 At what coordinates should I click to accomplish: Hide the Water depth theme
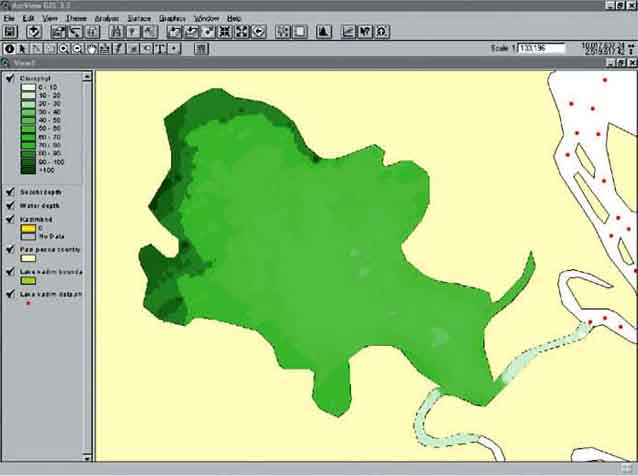click(9, 205)
